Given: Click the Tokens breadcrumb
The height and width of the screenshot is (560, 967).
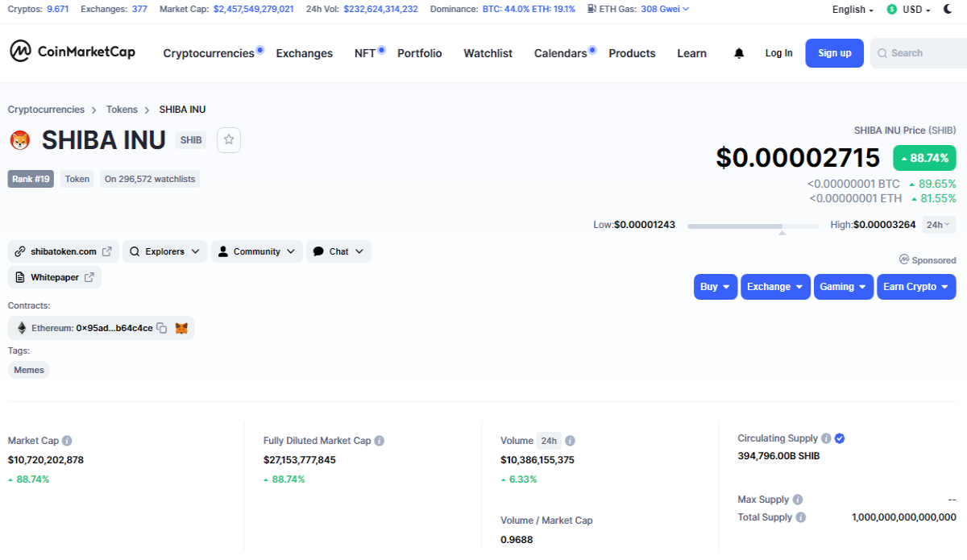Looking at the screenshot, I should click(x=122, y=110).
